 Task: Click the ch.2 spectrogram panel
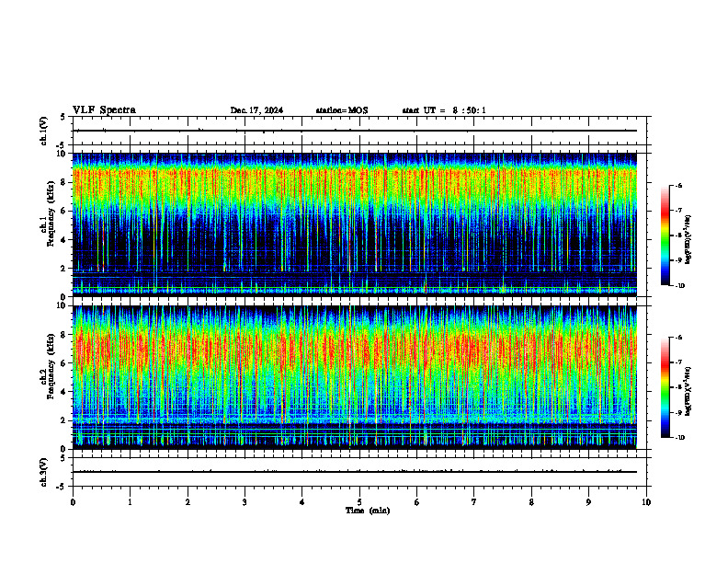[x=354, y=377]
